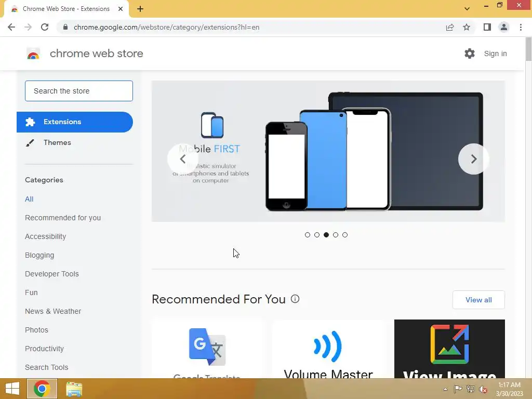This screenshot has height=399, width=532.
Task: Open the View Image extension card
Action: tap(449, 349)
